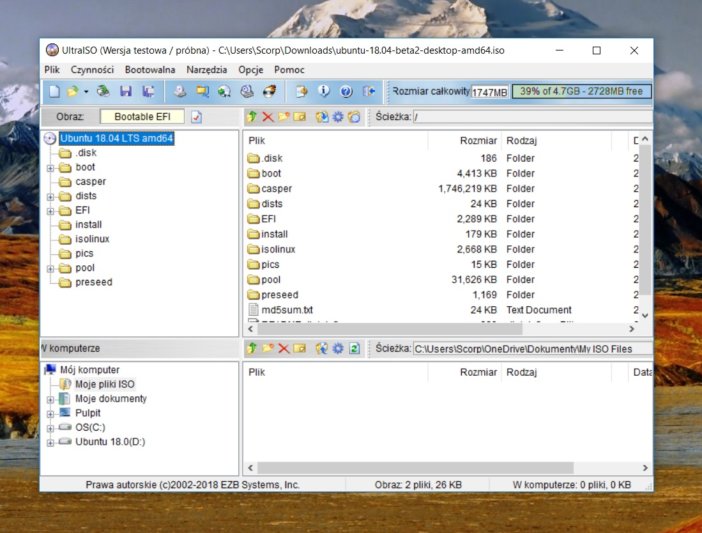Click the Save floppy disk icon
The image size is (702, 533).
click(126, 91)
